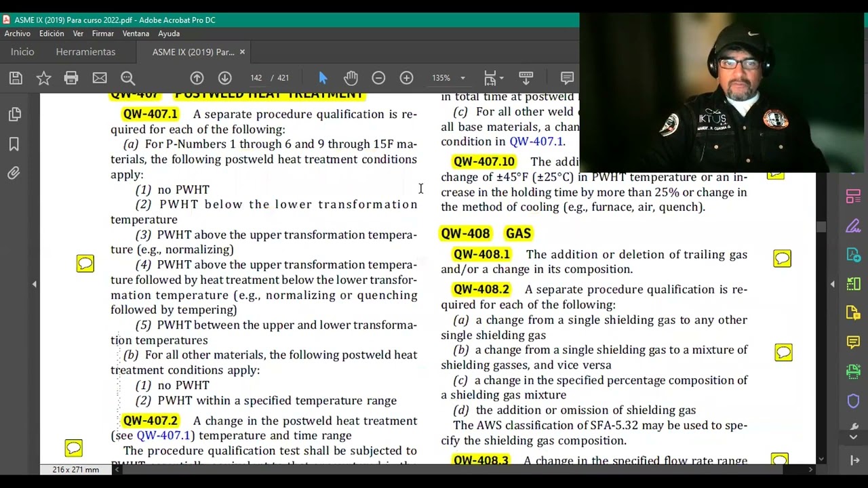Open the find text magnifier tool
This screenshot has height=488, width=868.
(x=127, y=78)
